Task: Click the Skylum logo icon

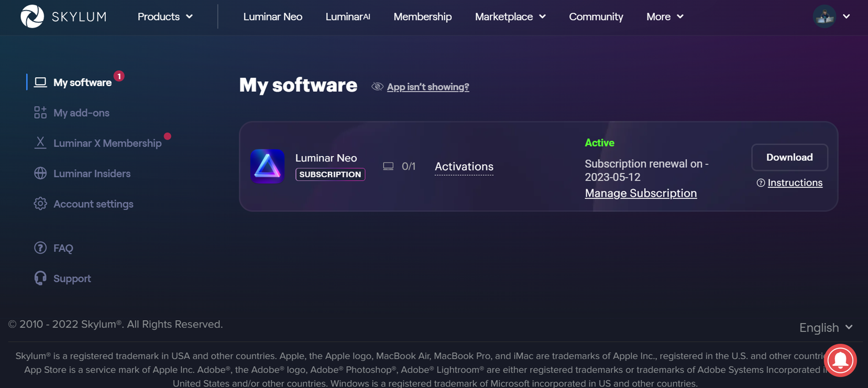Action: pos(32,16)
